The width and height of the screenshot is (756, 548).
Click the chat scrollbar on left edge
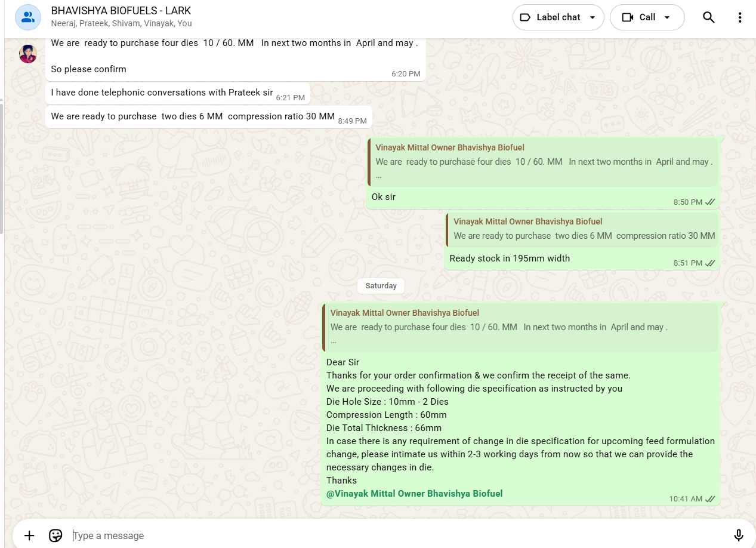click(2, 167)
